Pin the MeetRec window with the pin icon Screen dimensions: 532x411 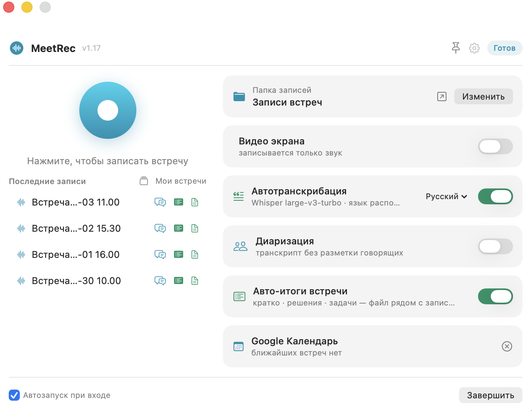point(456,48)
